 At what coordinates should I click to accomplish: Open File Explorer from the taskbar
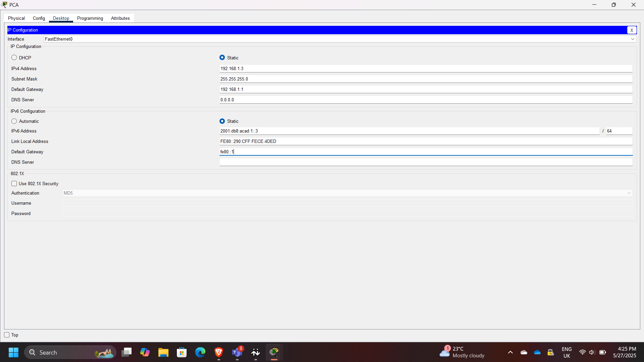pos(163,352)
